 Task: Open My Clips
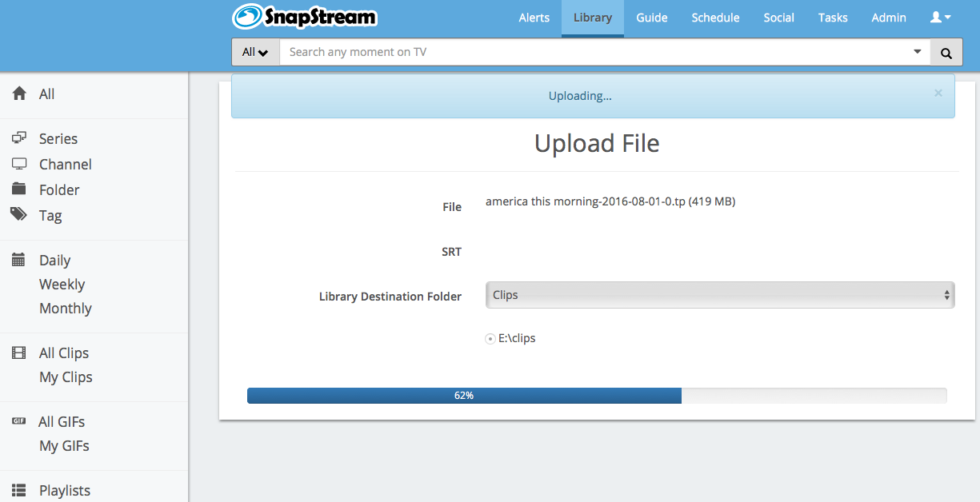click(x=66, y=377)
